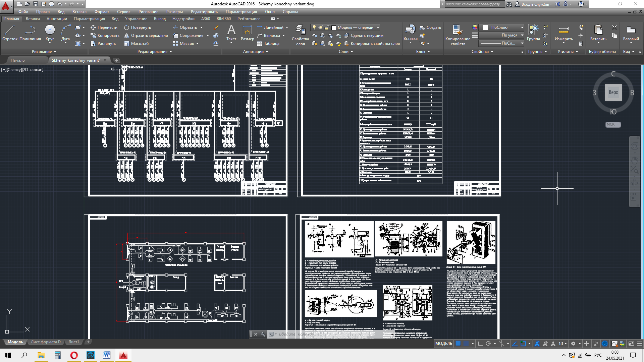
Task: Click the Растянуть (Stretch) tool
Action: click(x=103, y=44)
